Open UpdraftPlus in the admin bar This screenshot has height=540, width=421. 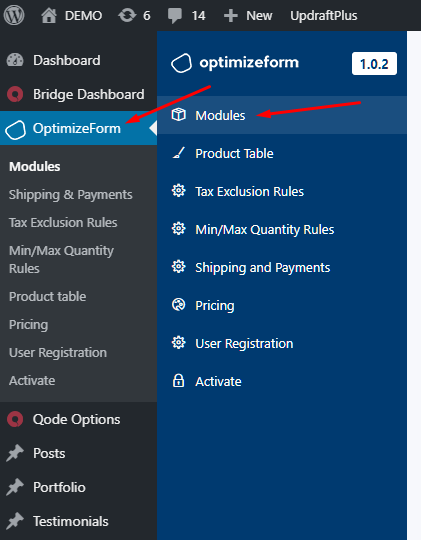(324, 15)
